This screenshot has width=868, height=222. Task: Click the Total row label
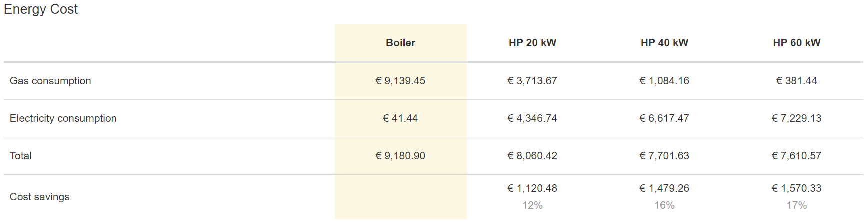coord(21,156)
